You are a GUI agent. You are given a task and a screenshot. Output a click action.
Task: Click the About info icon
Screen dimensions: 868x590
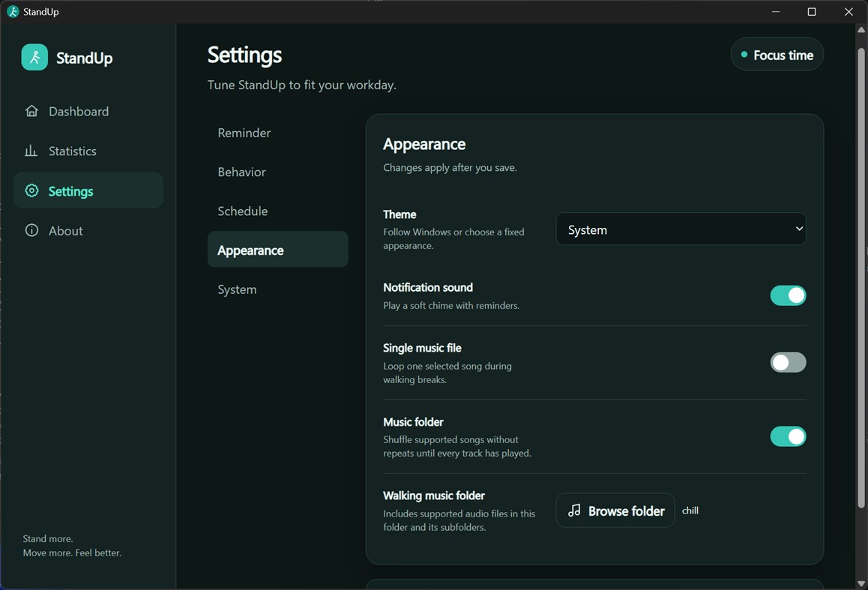pos(31,230)
